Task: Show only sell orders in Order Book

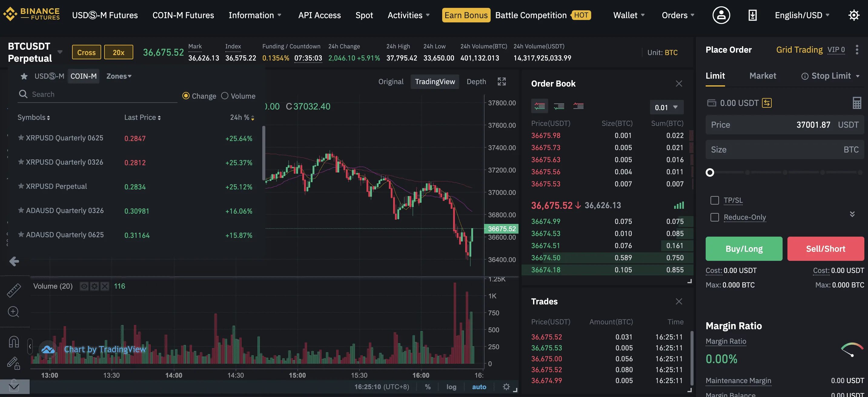Action: pos(578,106)
